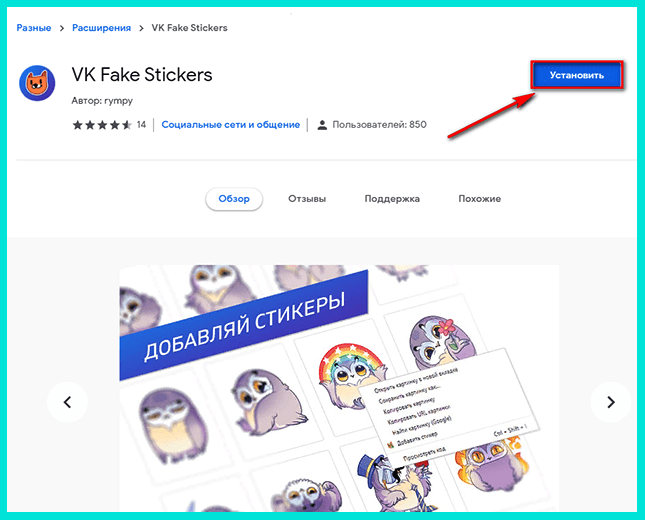Switch to the Поддержка tab

tap(392, 199)
